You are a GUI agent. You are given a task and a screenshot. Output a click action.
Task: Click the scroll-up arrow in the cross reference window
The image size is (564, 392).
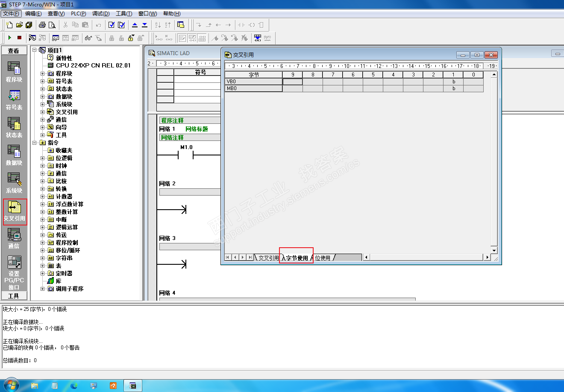tap(494, 75)
